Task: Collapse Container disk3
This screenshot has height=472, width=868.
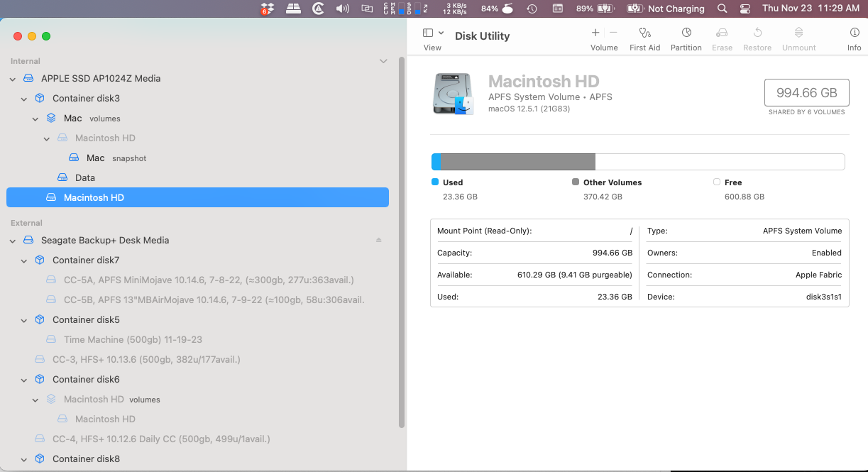Action: click(x=24, y=99)
